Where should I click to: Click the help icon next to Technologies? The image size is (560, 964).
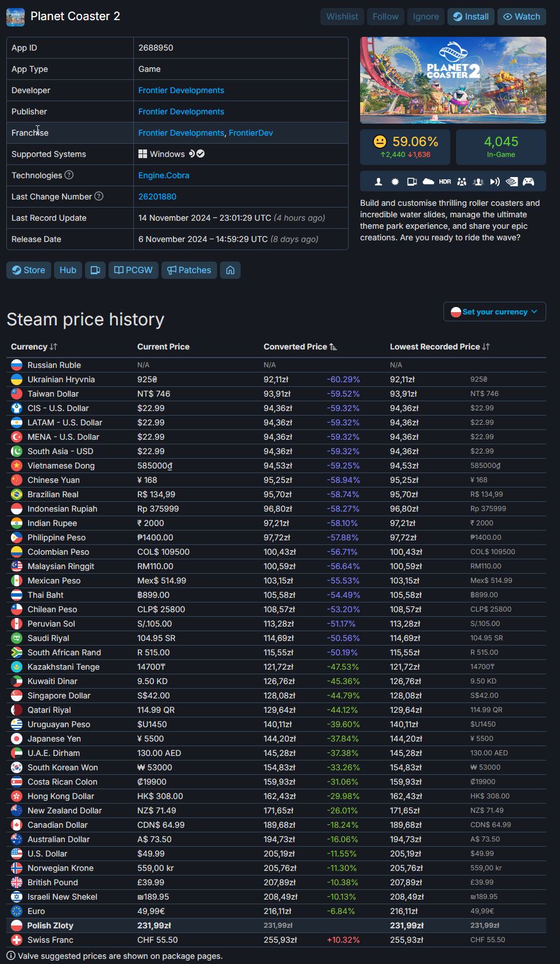(69, 175)
